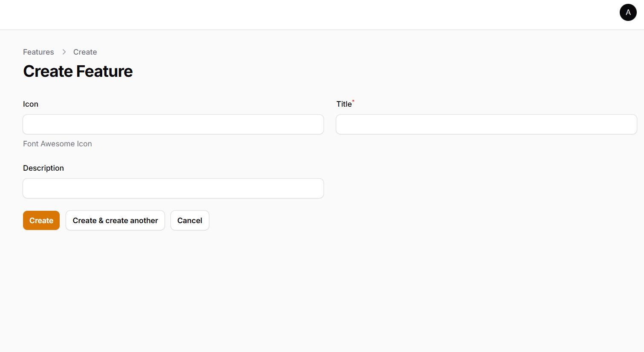Focus the Description text input
644x352 pixels.
[x=173, y=188]
